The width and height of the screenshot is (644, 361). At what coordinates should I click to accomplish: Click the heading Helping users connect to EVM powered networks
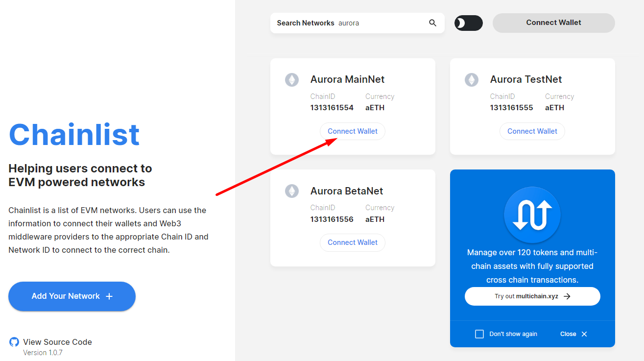80,175
